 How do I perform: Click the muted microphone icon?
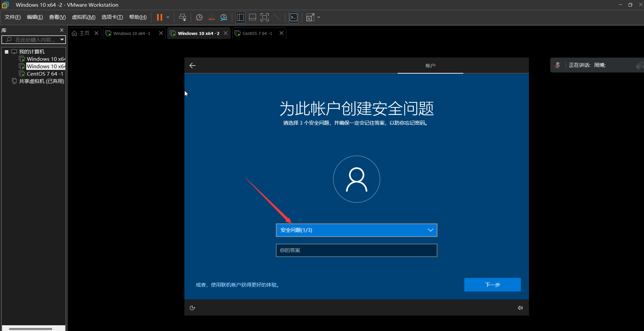558,65
